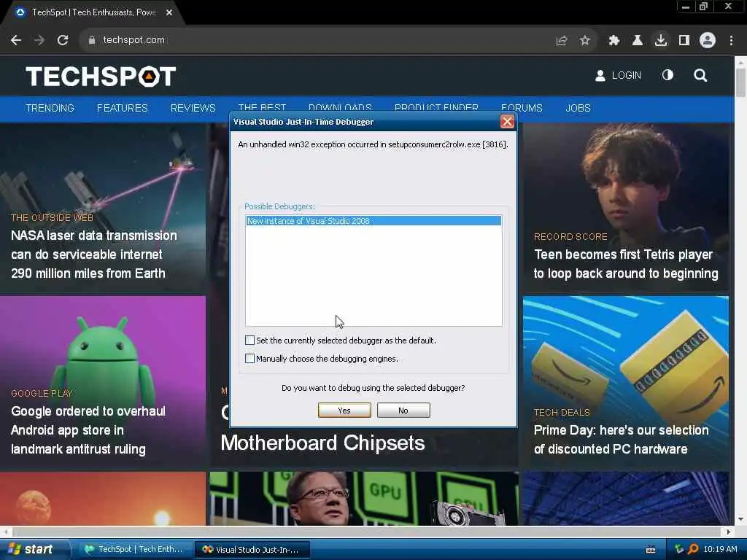View site info padlock icon
747x560 pixels.
pos(92,41)
